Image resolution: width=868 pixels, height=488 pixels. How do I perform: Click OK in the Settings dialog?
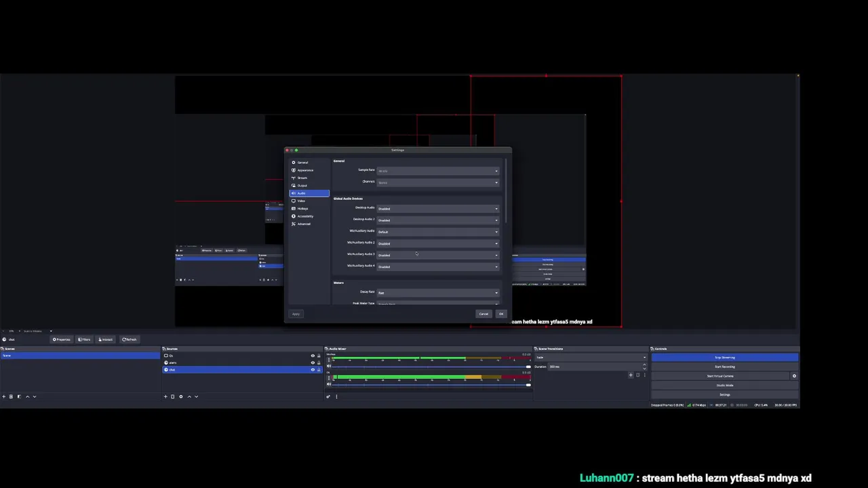(x=501, y=314)
